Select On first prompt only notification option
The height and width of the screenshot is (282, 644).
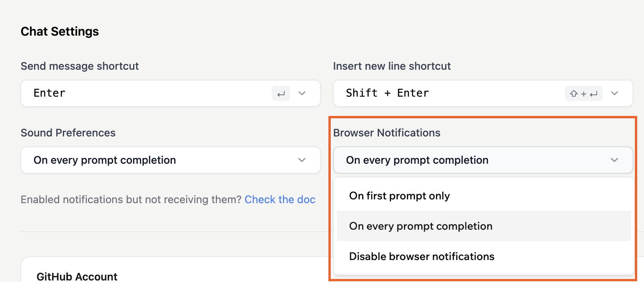(399, 196)
